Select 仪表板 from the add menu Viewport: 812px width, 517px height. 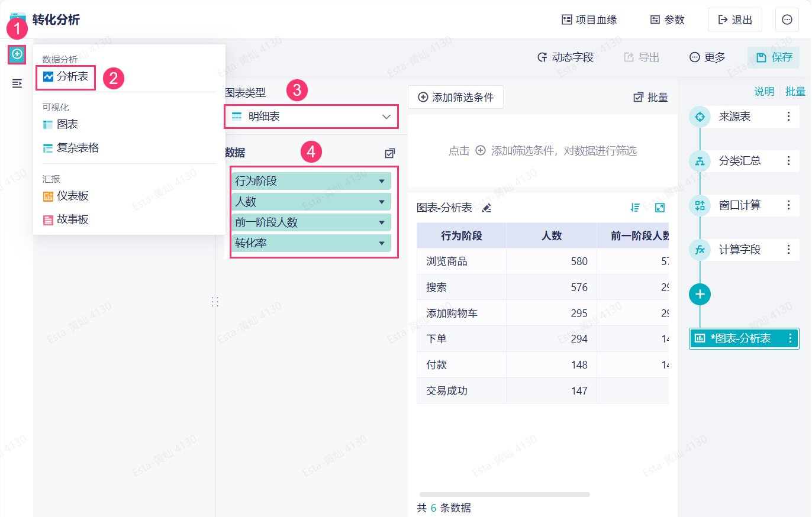[x=72, y=196]
